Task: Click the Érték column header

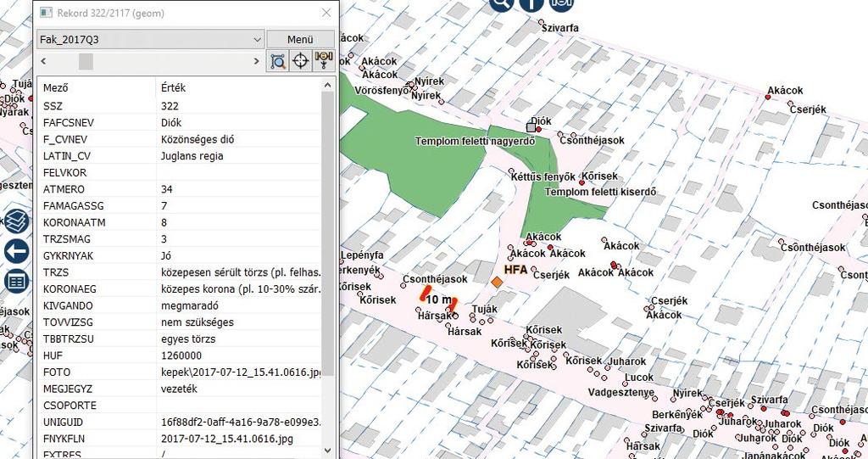Action: point(173,87)
